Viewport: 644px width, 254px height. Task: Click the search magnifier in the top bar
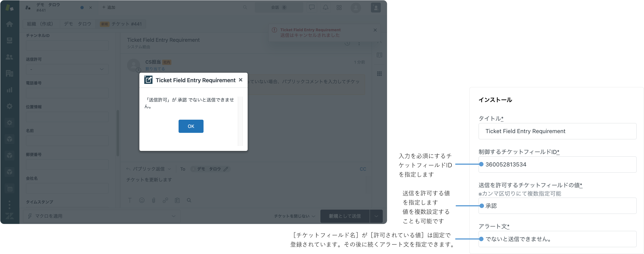[x=245, y=7]
